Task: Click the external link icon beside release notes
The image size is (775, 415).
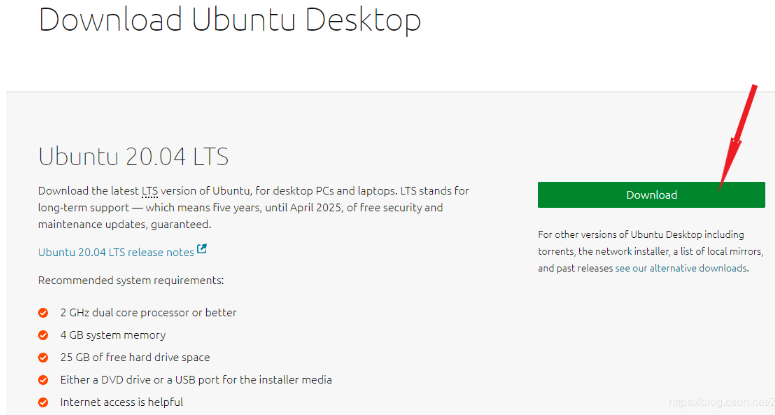Action: (x=202, y=250)
